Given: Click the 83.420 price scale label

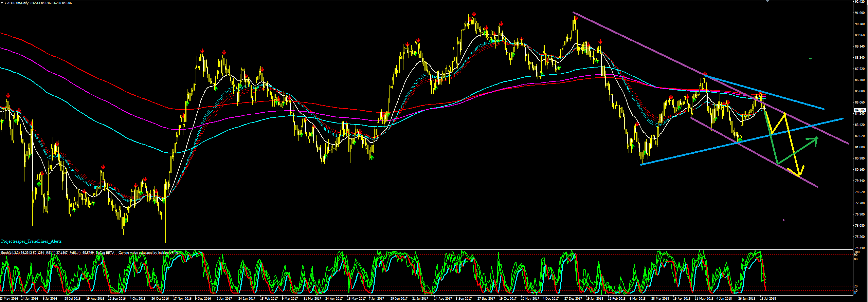Looking at the screenshot, I should click(x=860, y=125).
